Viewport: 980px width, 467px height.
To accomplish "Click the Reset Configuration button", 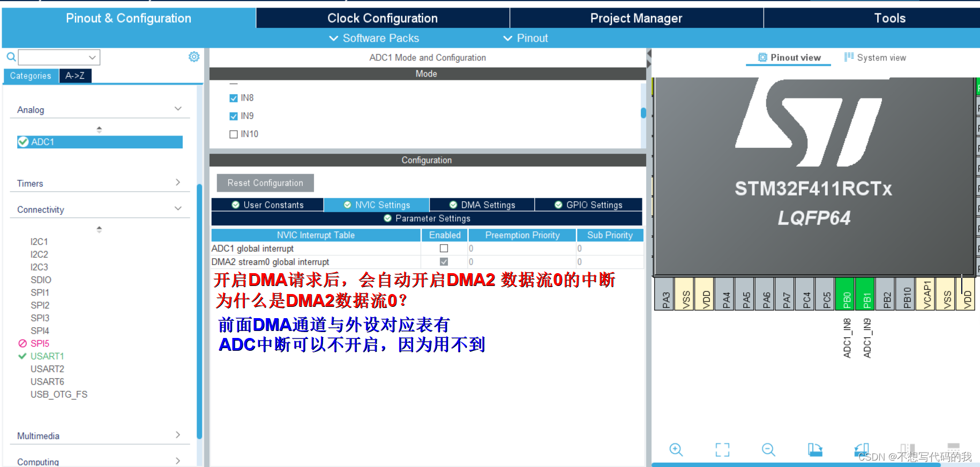I will click(x=265, y=183).
